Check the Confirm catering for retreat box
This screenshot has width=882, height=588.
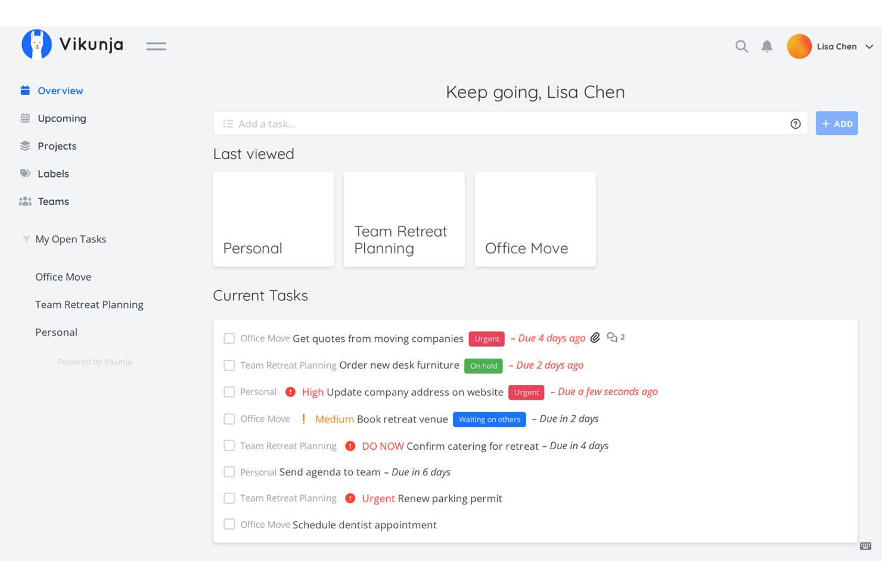coord(229,446)
